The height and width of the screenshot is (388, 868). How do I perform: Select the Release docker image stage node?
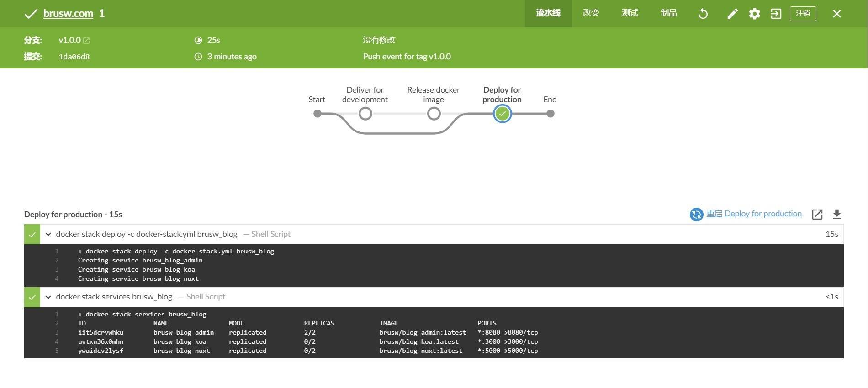[x=434, y=114]
